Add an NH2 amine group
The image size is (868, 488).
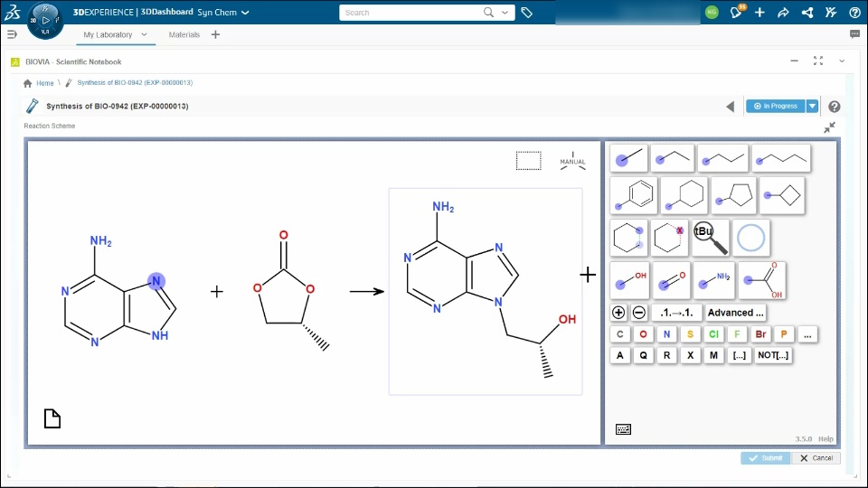click(x=714, y=280)
